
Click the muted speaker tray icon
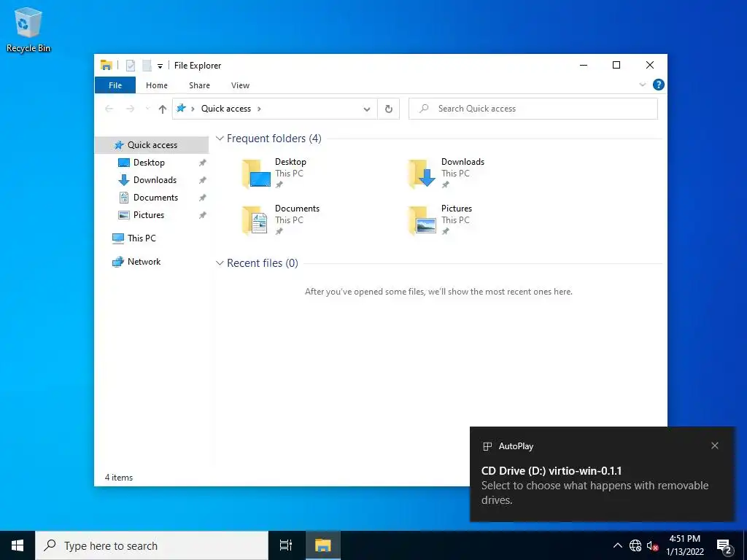pyautogui.click(x=652, y=545)
